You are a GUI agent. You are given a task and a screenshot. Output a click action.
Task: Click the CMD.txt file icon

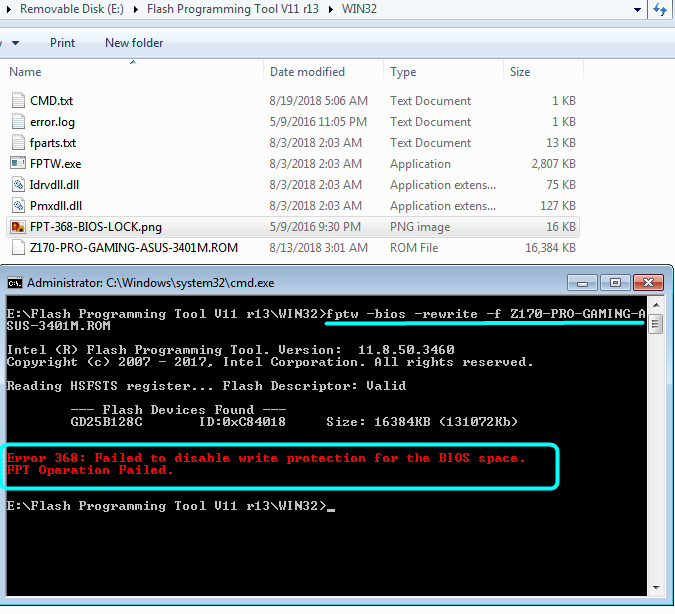click(18, 100)
